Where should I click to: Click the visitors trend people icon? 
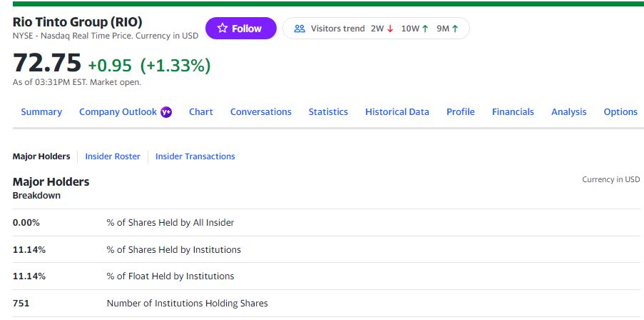tap(300, 29)
